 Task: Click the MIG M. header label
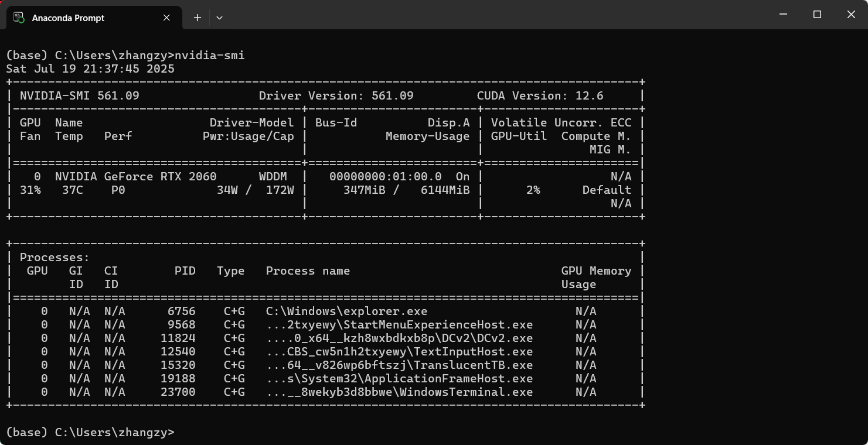611,149
